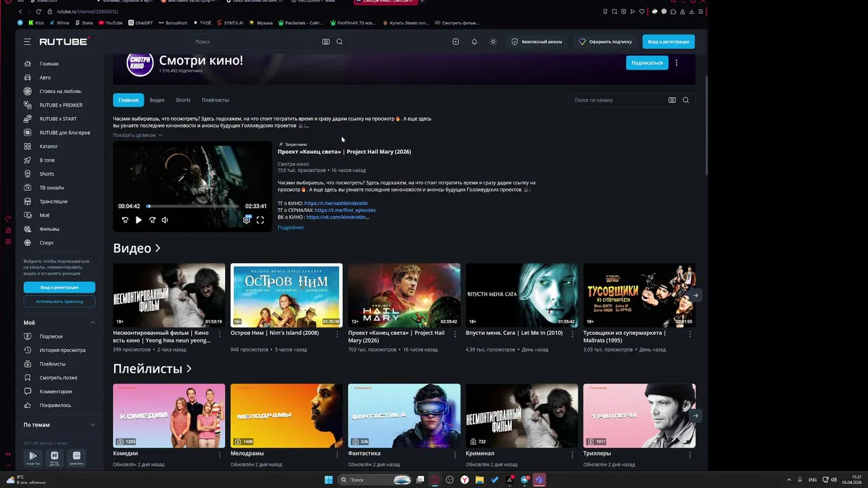Play the pinned video
Screen dimensions: 868x488
click(x=138, y=220)
